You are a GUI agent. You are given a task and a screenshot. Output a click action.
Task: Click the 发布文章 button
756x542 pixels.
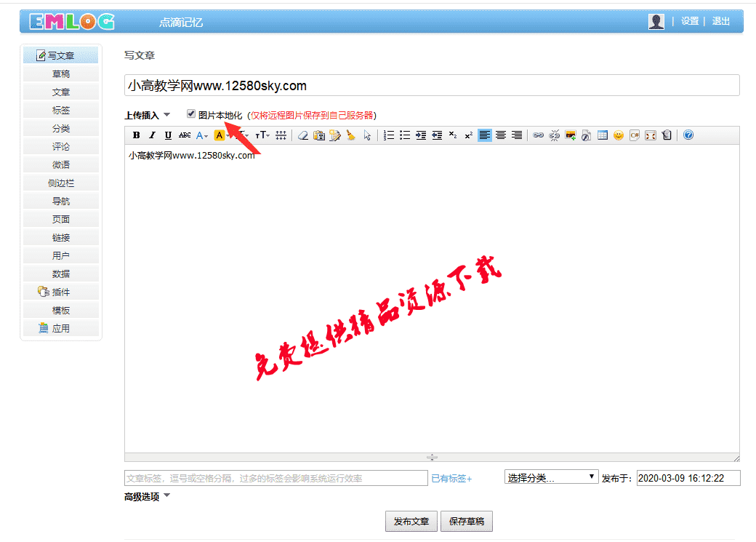click(411, 521)
